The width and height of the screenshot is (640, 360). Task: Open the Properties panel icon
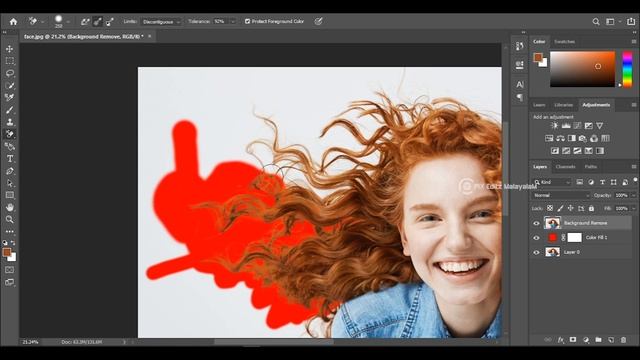point(520,65)
